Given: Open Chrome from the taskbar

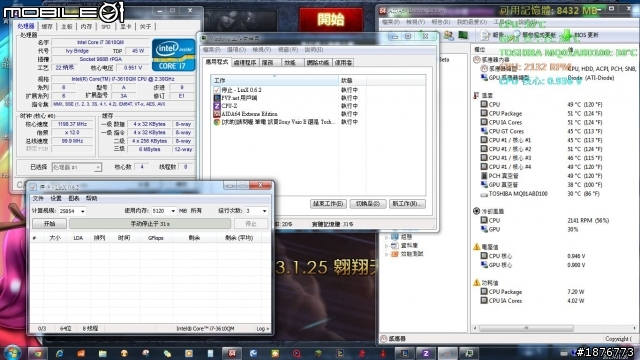Looking at the screenshot, I should 38,353.
